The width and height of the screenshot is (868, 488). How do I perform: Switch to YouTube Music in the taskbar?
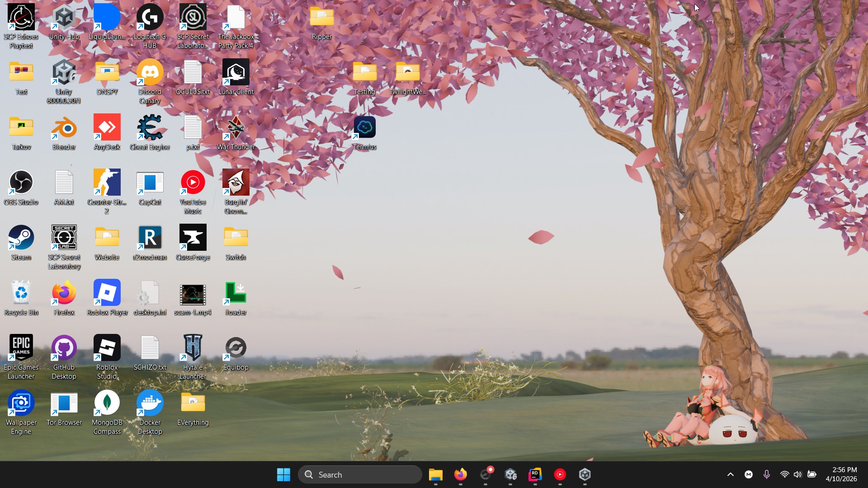pos(560,474)
